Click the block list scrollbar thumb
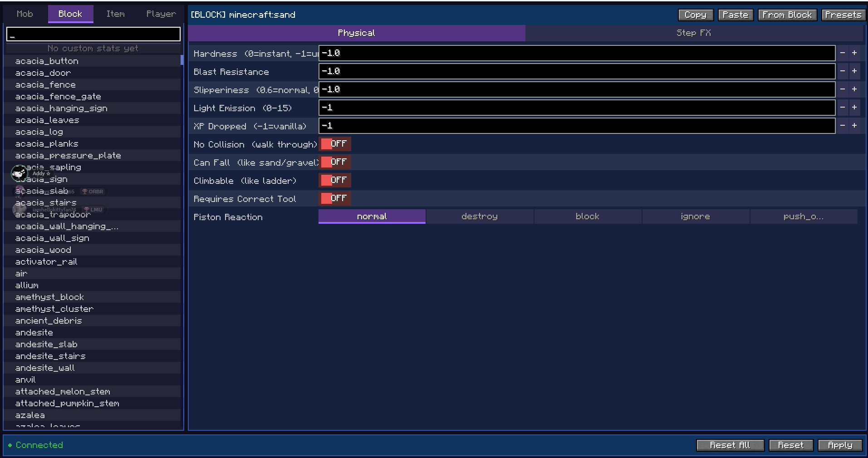The width and height of the screenshot is (868, 458). click(x=182, y=60)
